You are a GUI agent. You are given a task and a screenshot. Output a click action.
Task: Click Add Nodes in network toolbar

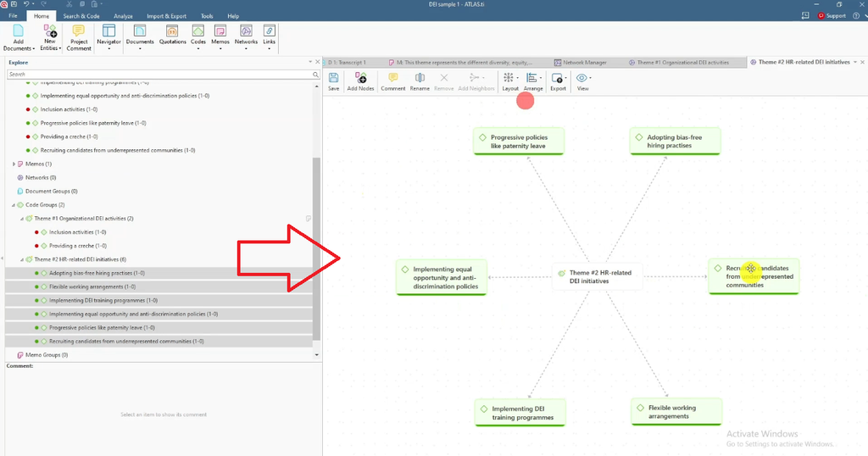coord(360,81)
